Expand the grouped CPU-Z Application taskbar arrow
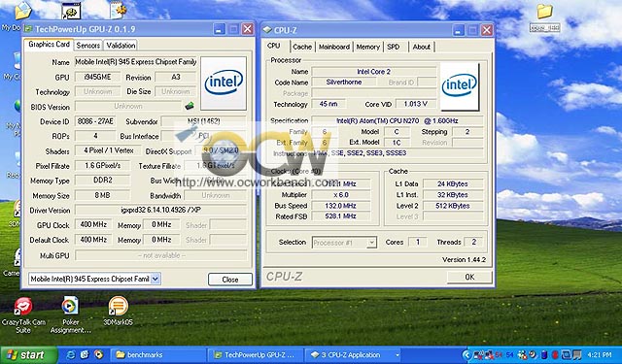Image resolution: width=622 pixels, height=364 pixels. (397, 355)
